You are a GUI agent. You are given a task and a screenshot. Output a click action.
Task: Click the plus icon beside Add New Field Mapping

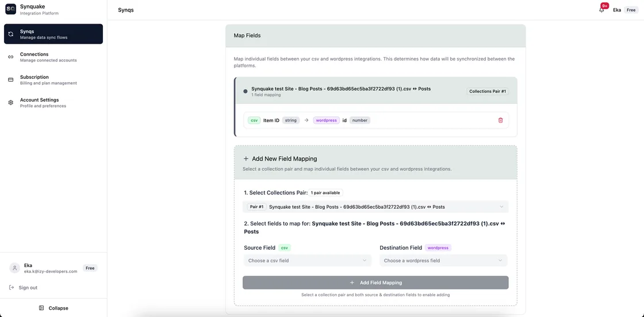coord(246,159)
